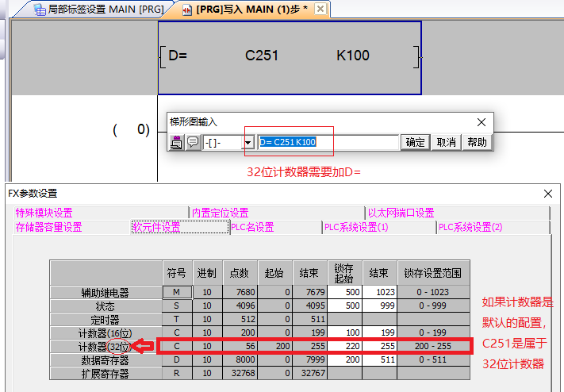Click the comment bubble icon in ladder dialog
The height and width of the screenshot is (392, 564).
coord(193,142)
